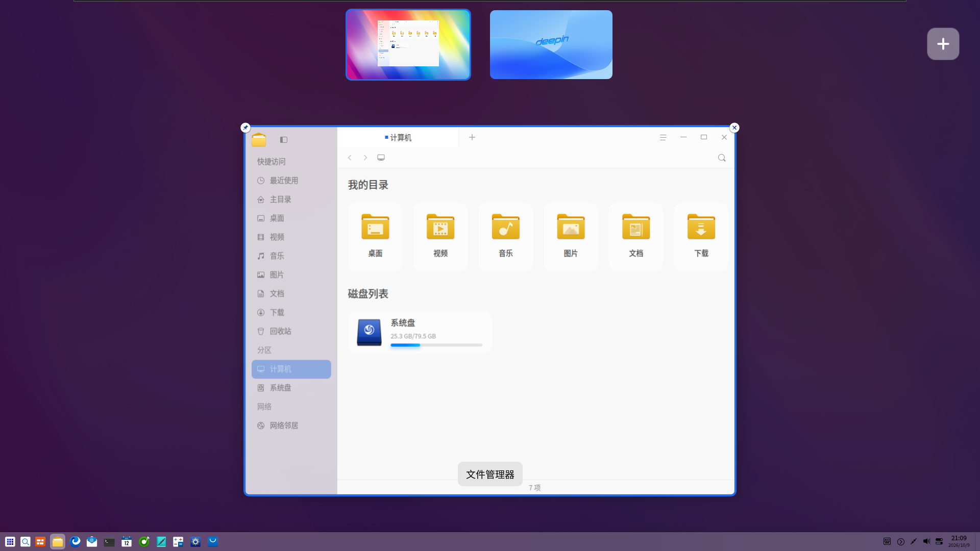Viewport: 980px width, 551px height.
Task: Open the 音乐 folder icon
Action: coord(506,227)
